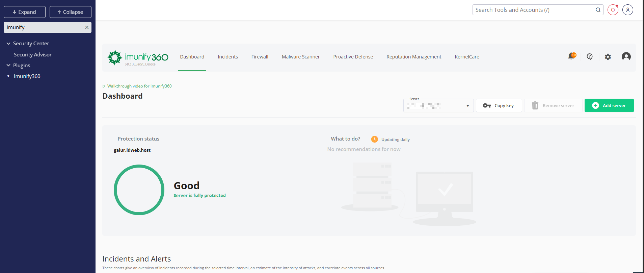Open the Incidents tab
The width and height of the screenshot is (644, 273).
(x=228, y=57)
